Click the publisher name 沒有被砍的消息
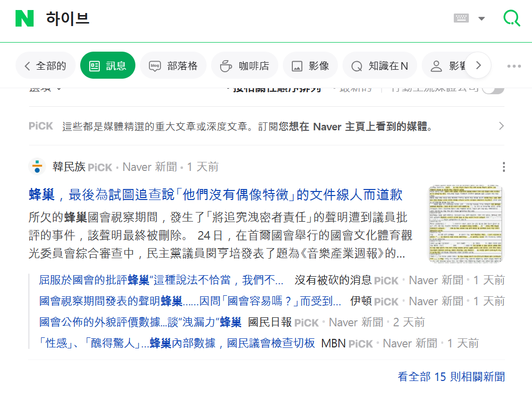Image resolution: width=532 pixels, height=394 pixels. pyautogui.click(x=333, y=280)
